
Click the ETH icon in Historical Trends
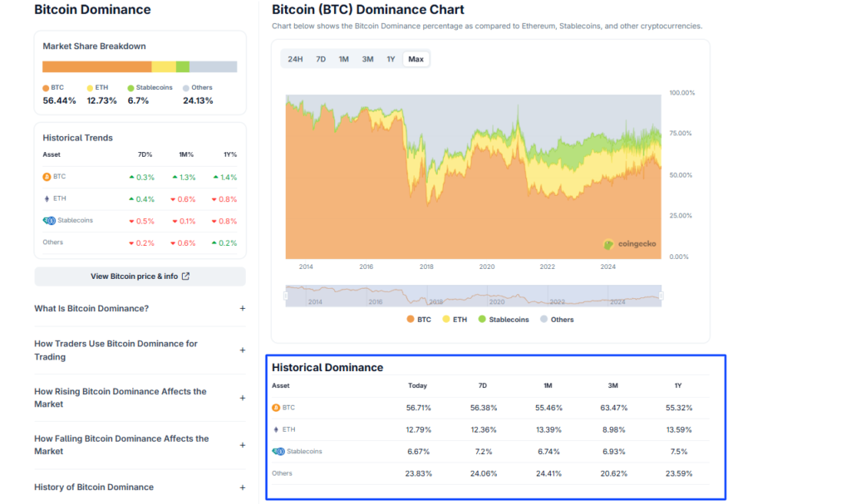[x=47, y=198]
